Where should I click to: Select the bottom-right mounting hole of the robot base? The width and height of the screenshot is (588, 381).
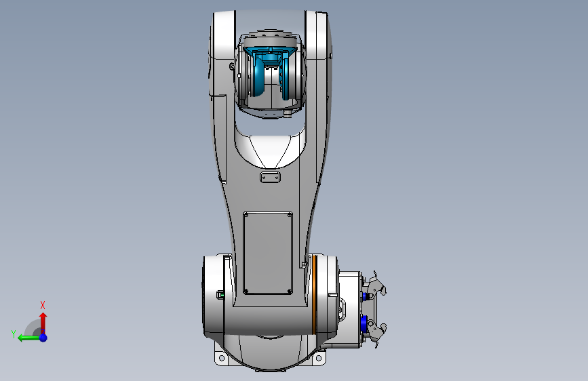(x=319, y=358)
